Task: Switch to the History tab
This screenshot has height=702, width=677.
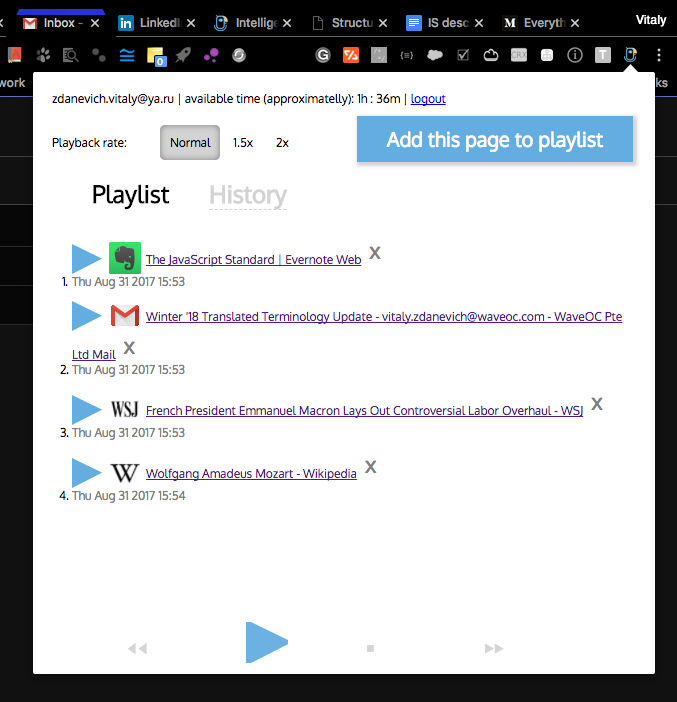Action: [248, 195]
